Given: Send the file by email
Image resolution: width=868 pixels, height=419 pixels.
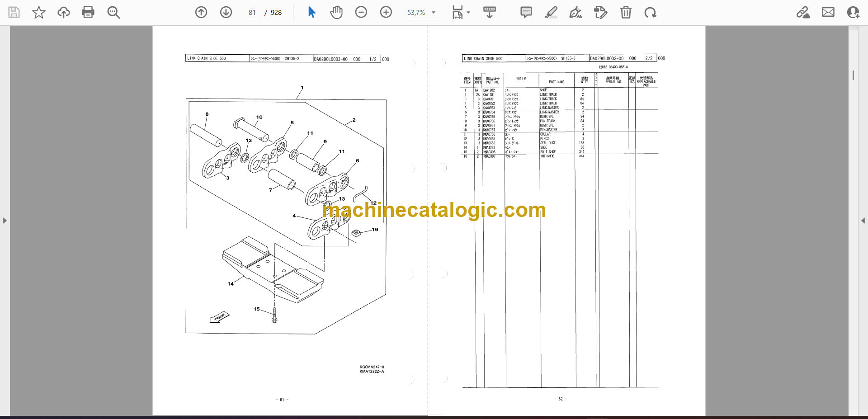Looking at the screenshot, I should [828, 12].
